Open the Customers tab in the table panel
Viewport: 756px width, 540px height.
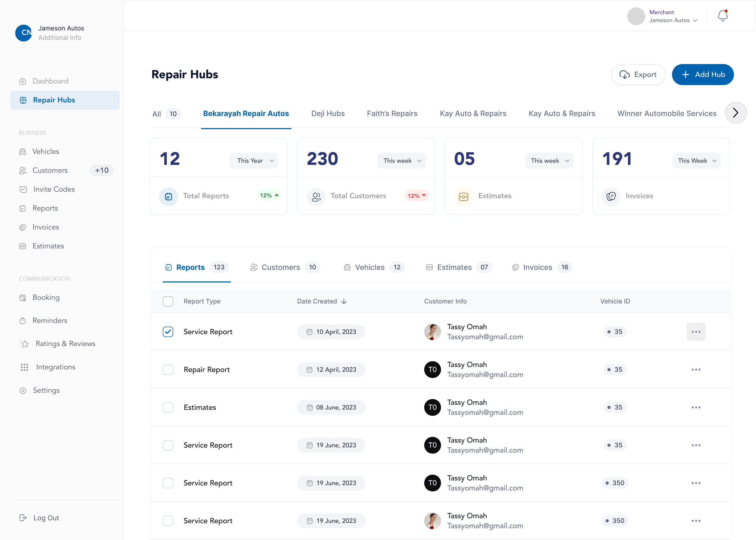(x=285, y=267)
